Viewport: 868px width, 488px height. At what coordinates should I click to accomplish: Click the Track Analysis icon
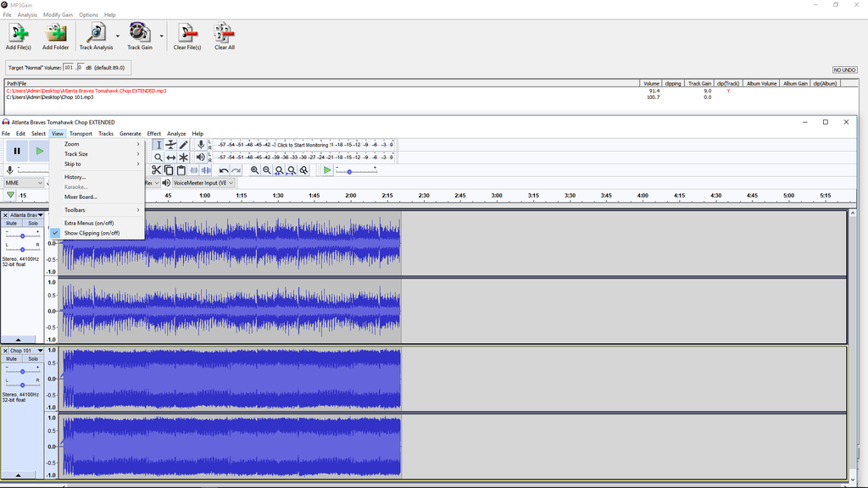(x=96, y=36)
